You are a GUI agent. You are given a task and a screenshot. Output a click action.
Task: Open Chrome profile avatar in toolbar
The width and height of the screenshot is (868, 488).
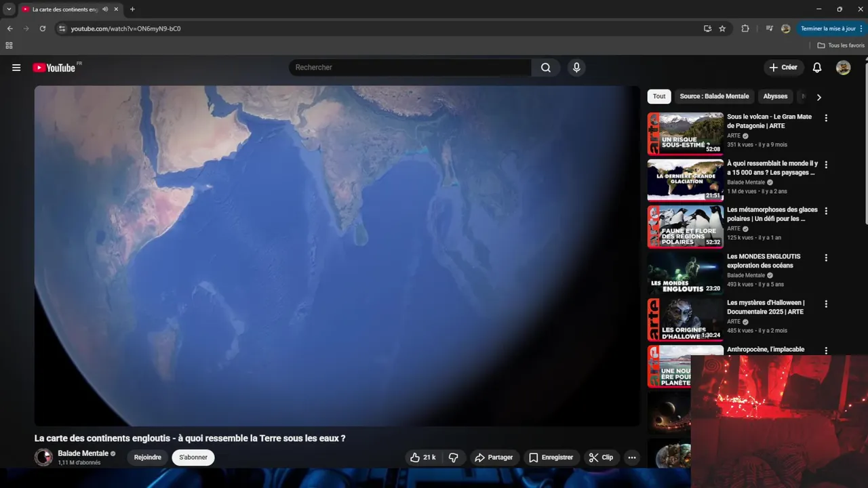pos(786,28)
